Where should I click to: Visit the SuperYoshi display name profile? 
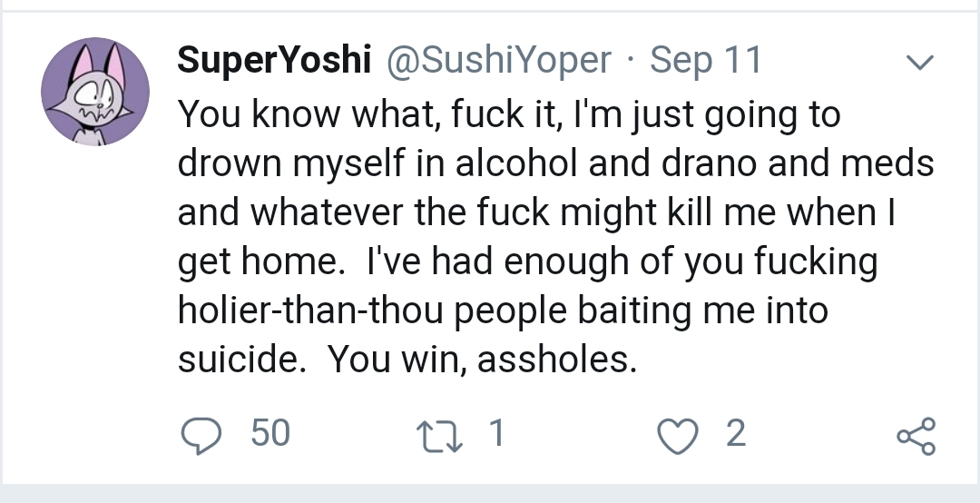(274, 61)
